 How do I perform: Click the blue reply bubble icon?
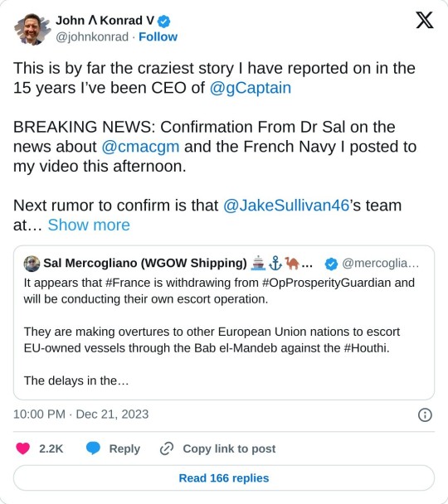coord(93,448)
